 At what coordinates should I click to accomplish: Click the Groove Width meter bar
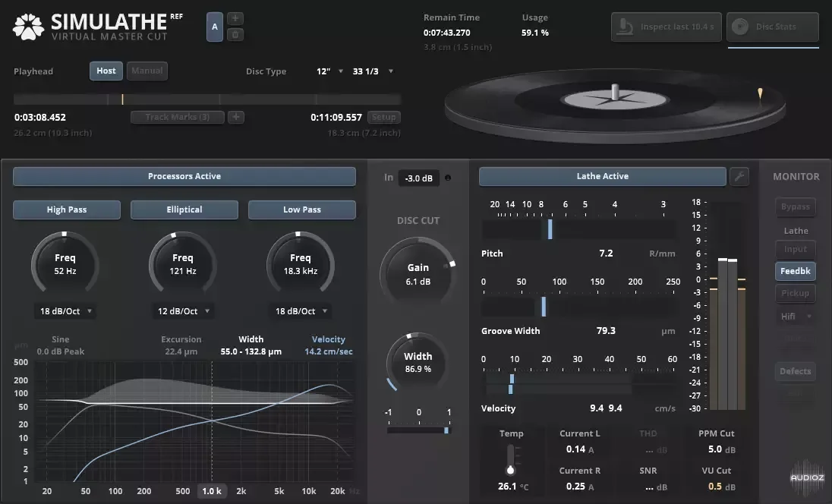579,307
